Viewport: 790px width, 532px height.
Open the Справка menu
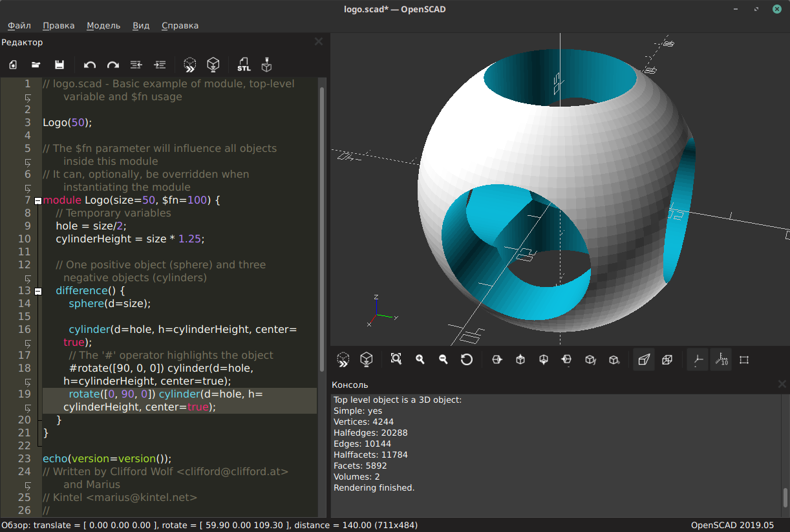180,26
